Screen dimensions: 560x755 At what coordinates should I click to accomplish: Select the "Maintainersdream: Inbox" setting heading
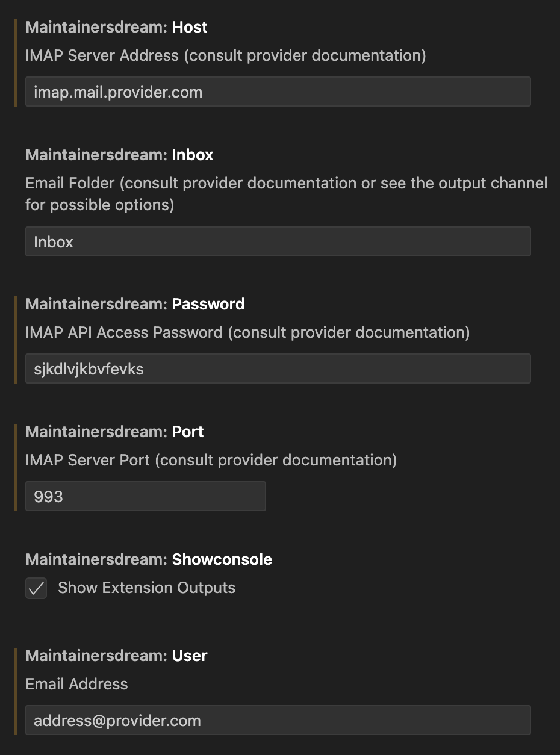click(119, 155)
